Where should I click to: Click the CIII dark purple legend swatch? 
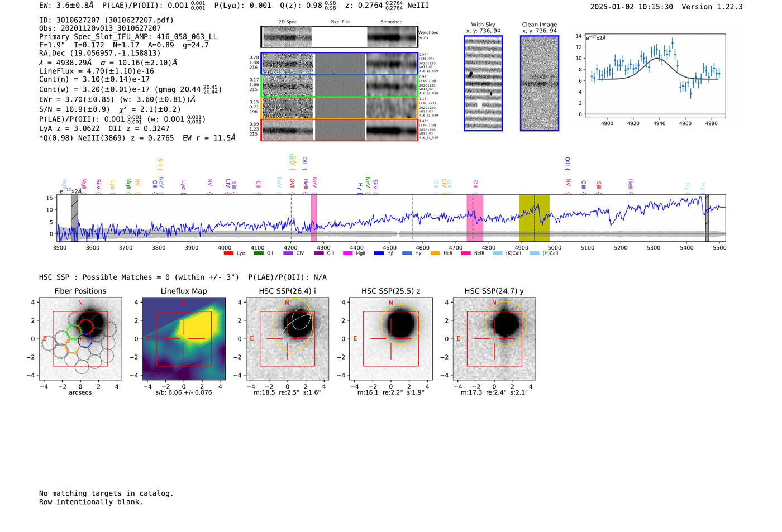click(318, 253)
